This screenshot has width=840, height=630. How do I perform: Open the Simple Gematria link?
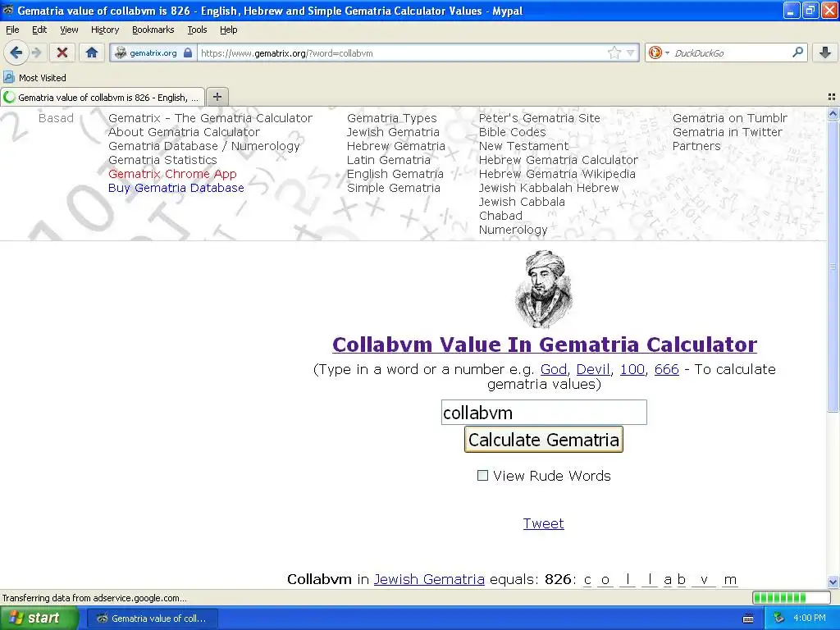[x=393, y=188]
